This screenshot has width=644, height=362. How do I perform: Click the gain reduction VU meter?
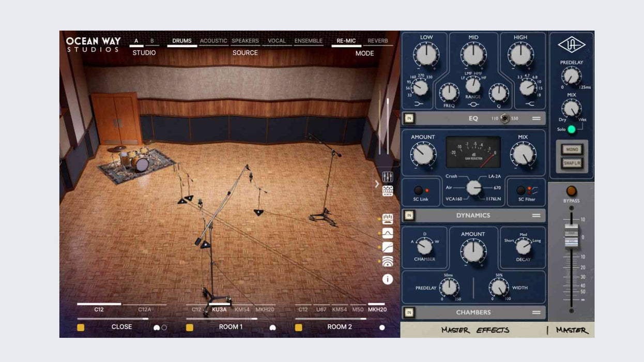(473, 152)
